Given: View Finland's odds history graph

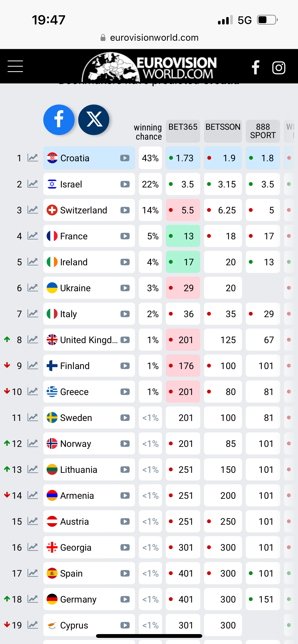Looking at the screenshot, I should point(33,366).
